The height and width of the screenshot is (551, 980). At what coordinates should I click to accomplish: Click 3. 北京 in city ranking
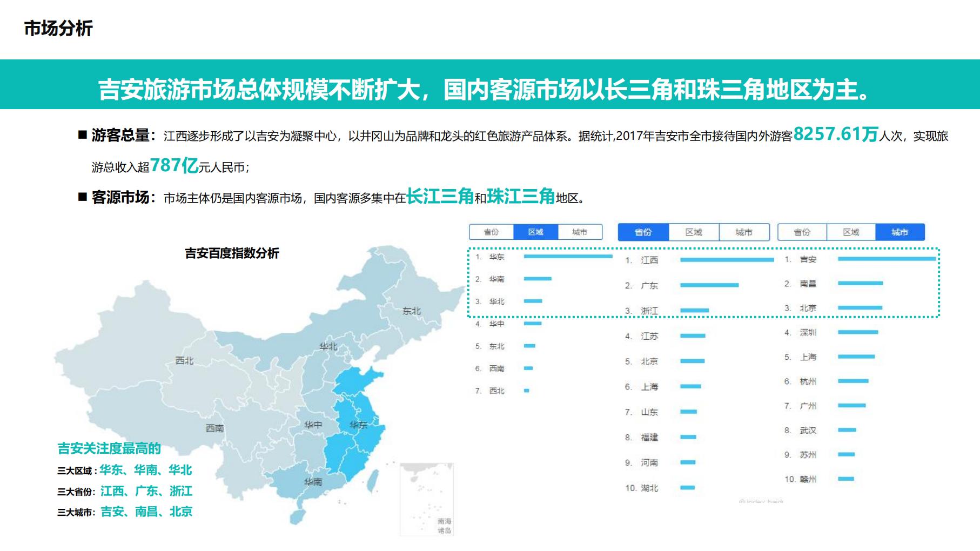click(801, 308)
